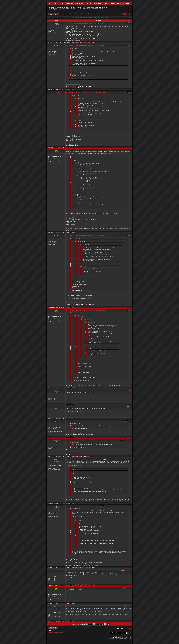Click the Quote icon on sven's first post
This screenshot has width=179, height=644.
click(129, 23)
